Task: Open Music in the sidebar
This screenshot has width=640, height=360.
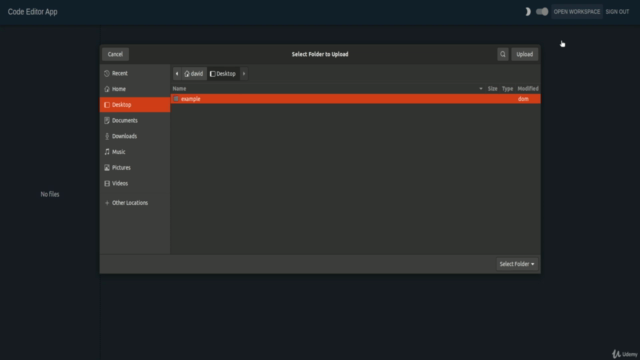Action: point(135,152)
